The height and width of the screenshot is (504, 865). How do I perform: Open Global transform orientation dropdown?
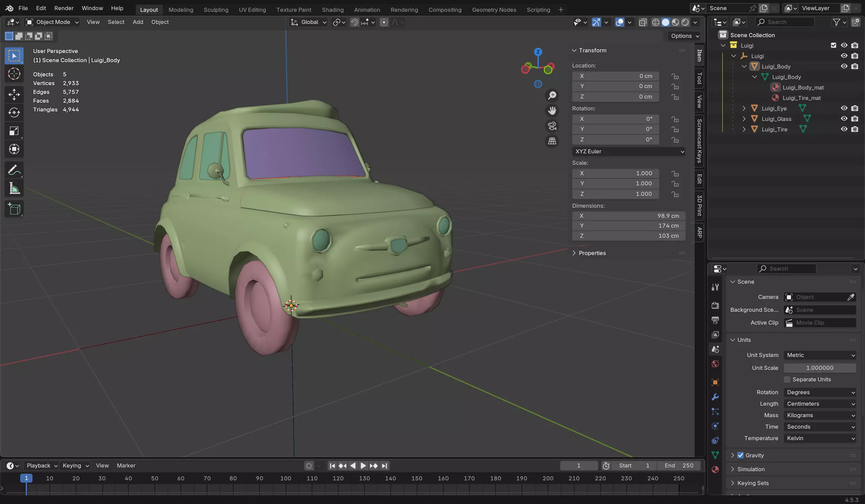point(308,22)
